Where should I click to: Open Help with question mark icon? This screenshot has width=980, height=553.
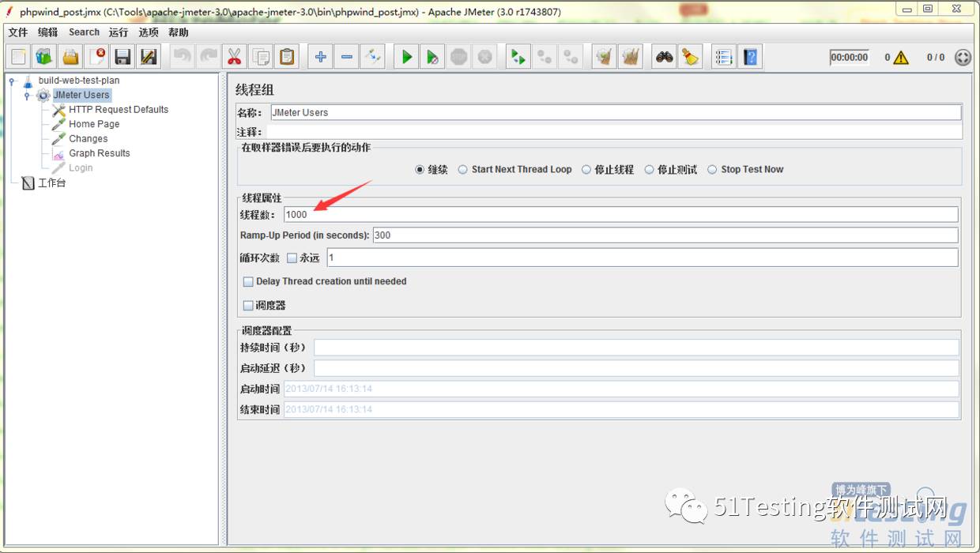750,57
